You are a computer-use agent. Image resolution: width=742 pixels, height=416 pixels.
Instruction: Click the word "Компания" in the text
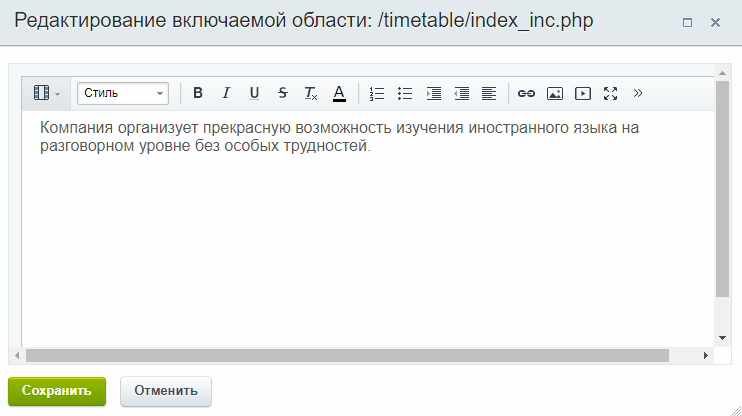[x=76, y=128]
